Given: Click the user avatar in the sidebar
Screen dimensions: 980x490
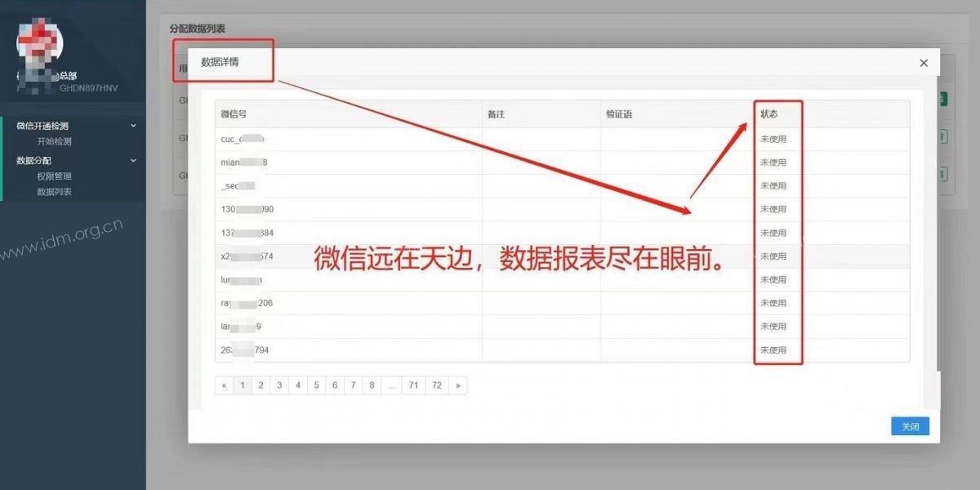Looking at the screenshot, I should tap(39, 41).
